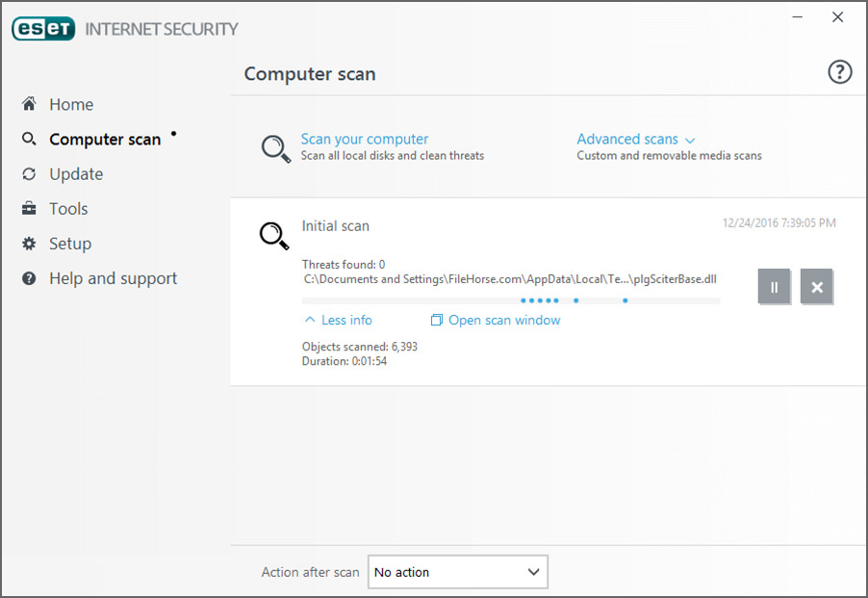Click Duration: 0:01:54 text
The height and width of the screenshot is (598, 868).
pyautogui.click(x=345, y=361)
